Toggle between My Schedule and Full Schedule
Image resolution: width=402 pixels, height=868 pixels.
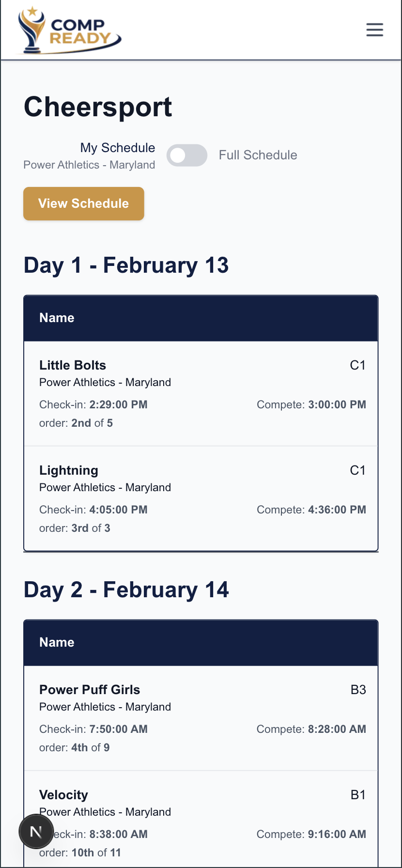[187, 155]
